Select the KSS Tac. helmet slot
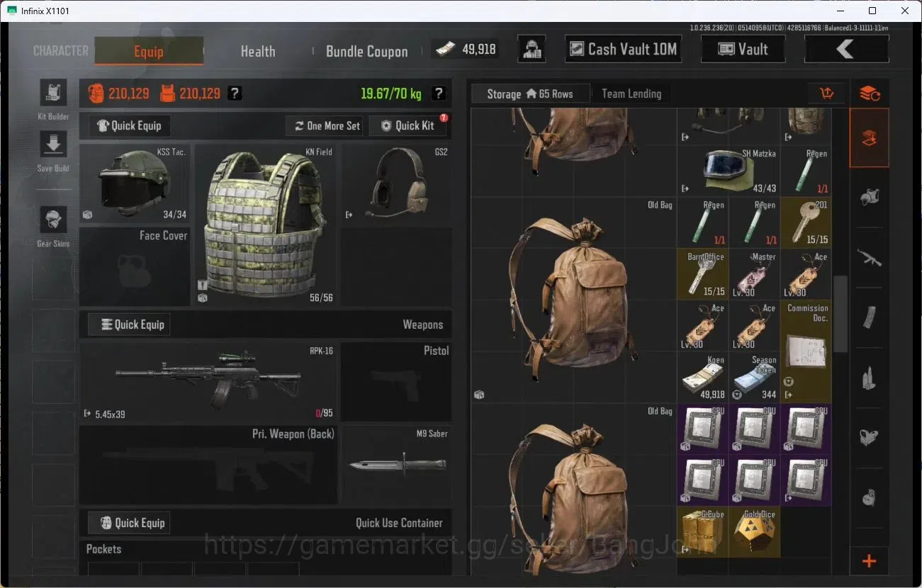Viewport: 922px width, 588px height. [x=135, y=184]
